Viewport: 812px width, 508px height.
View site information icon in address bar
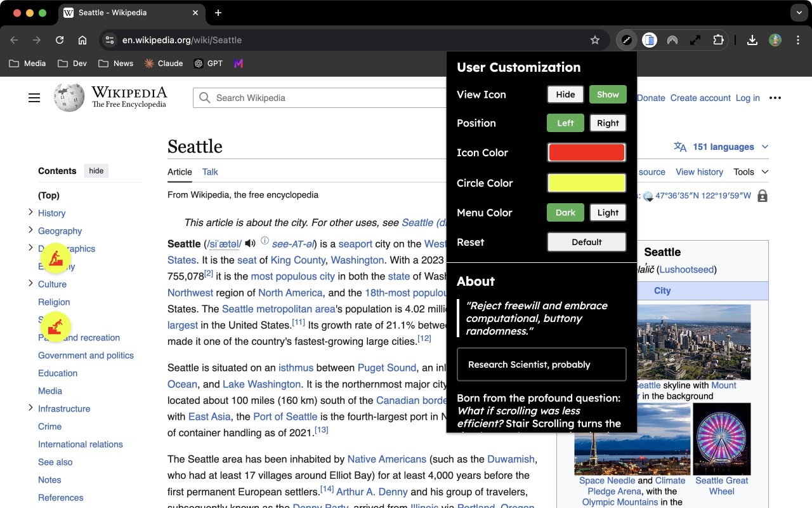pos(110,40)
